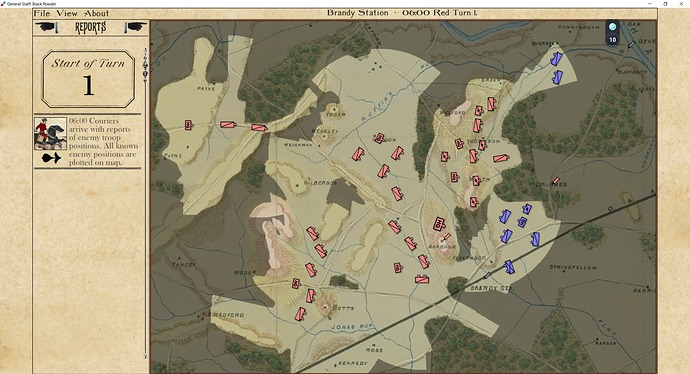The height and width of the screenshot is (374, 690).
Task: Click the Gilberson map label
Action: 320,183
